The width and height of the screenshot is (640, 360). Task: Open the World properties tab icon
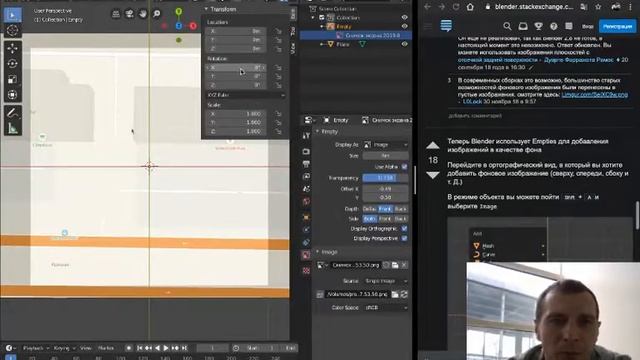[306, 202]
